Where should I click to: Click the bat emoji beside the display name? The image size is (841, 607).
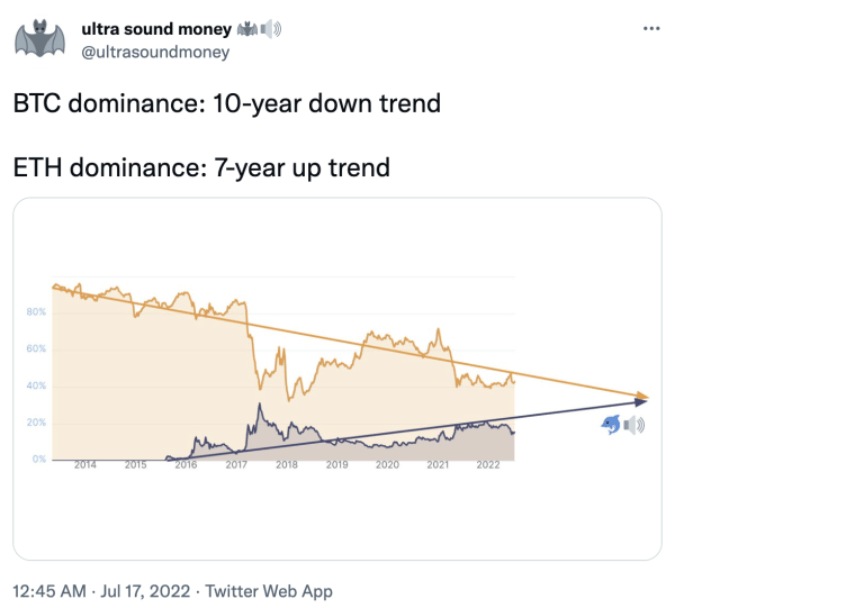(x=247, y=30)
